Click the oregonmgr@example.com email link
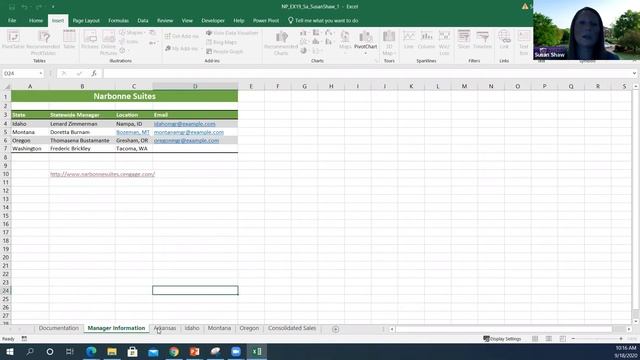The height and width of the screenshot is (360, 640). (186, 140)
